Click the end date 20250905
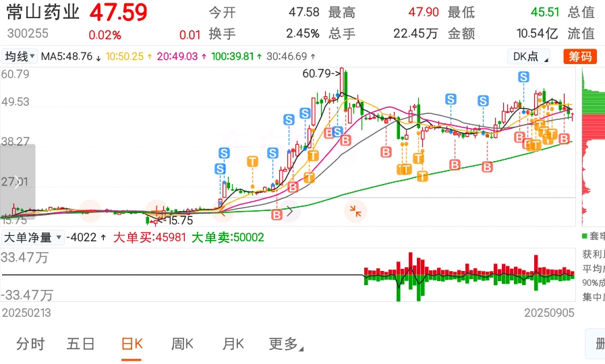This screenshot has height=364, width=605. (x=549, y=313)
